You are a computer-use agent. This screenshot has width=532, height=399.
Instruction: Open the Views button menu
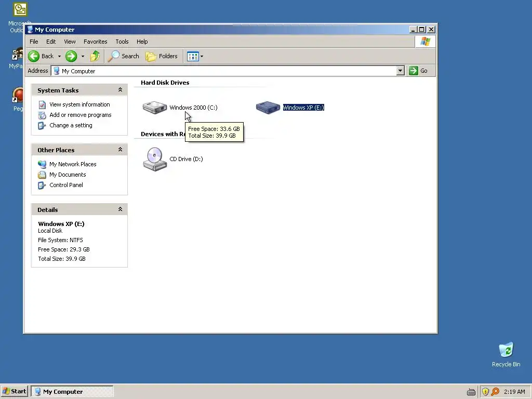click(x=195, y=56)
